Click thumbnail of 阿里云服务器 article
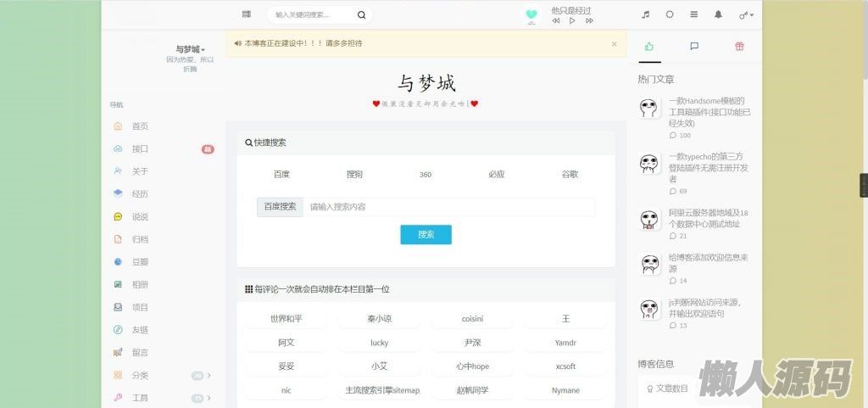The height and width of the screenshot is (408, 868). pyautogui.click(x=648, y=219)
